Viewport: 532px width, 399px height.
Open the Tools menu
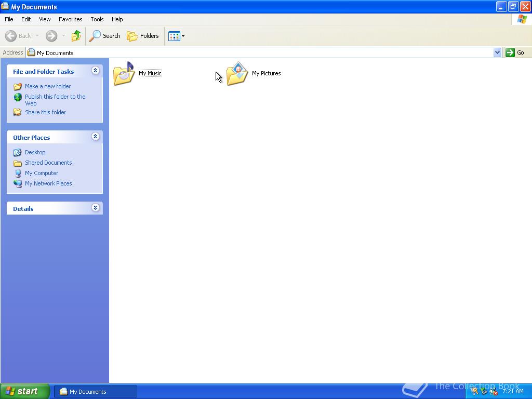pyautogui.click(x=97, y=19)
